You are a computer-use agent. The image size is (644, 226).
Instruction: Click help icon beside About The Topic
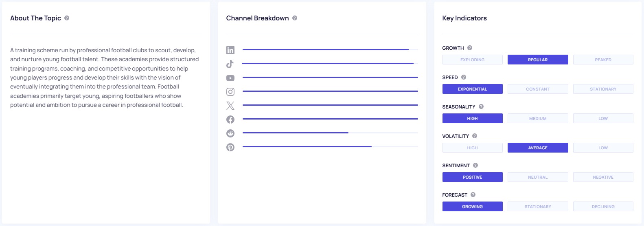[x=67, y=18]
